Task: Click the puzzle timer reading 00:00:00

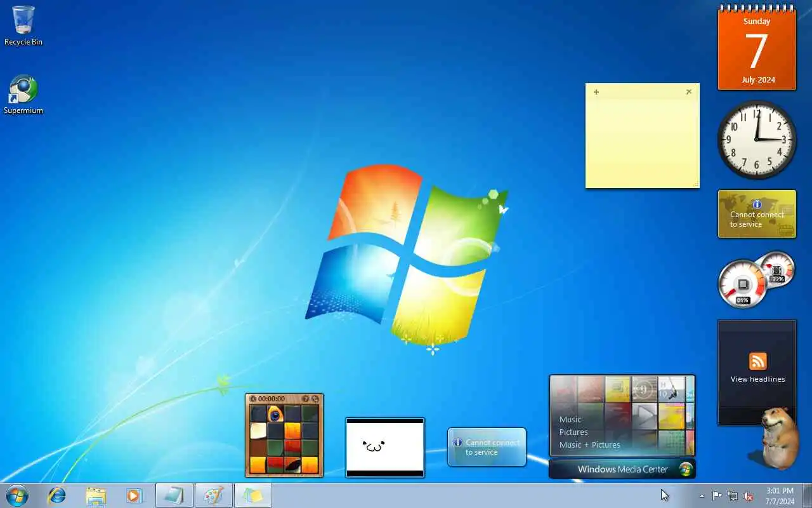Action: [272, 399]
